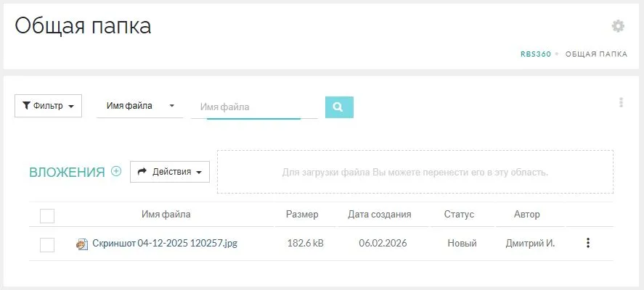Open the panel's three-dot options menu
The width and height of the screenshot is (644, 290).
[621, 103]
